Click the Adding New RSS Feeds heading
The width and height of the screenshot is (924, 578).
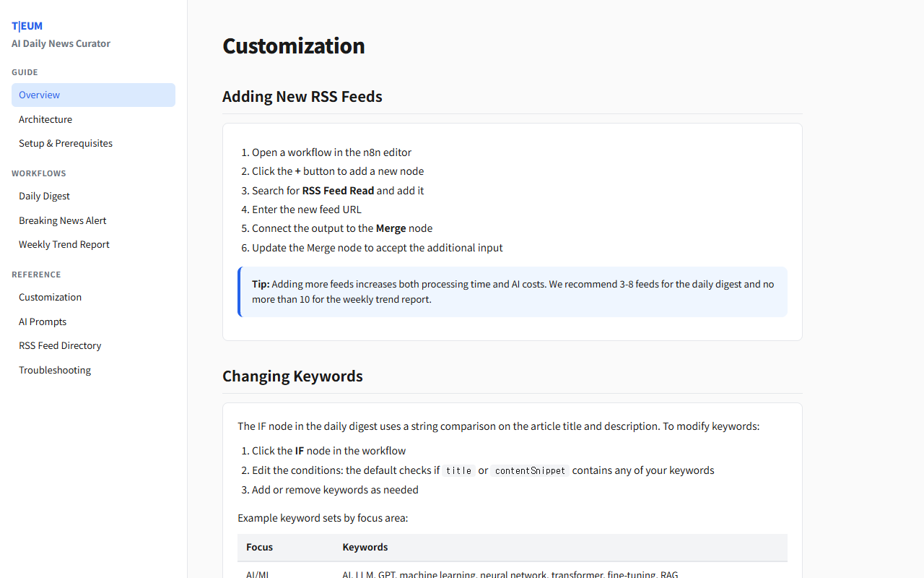pyautogui.click(x=302, y=97)
